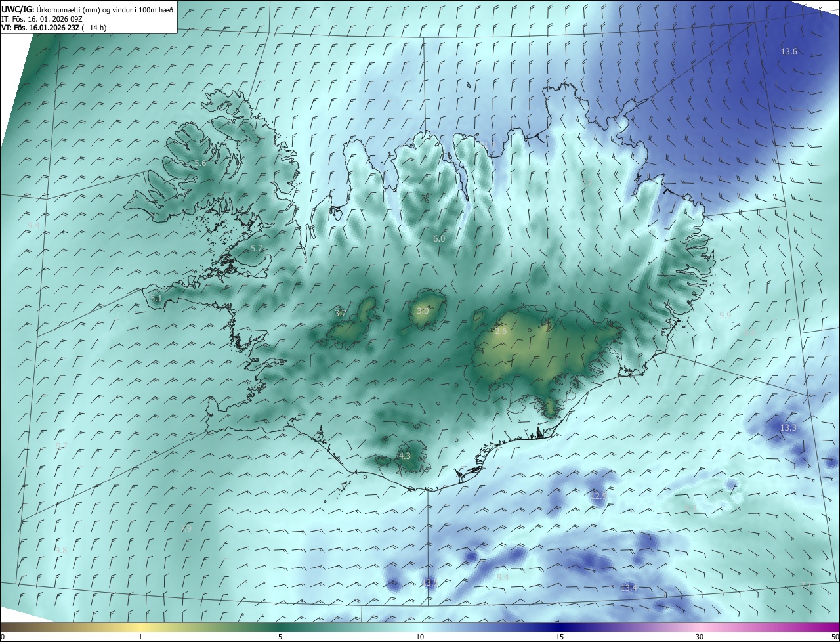The width and height of the screenshot is (840, 642).
Task: Select the 3.0 value on Hofsjökull
Action: pos(423,310)
